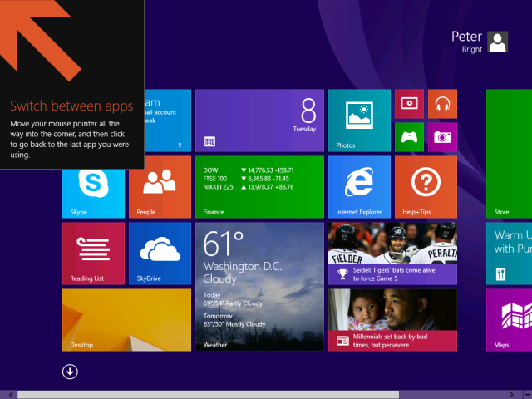Open the People tile
The width and height of the screenshot is (532, 399).
point(160,187)
